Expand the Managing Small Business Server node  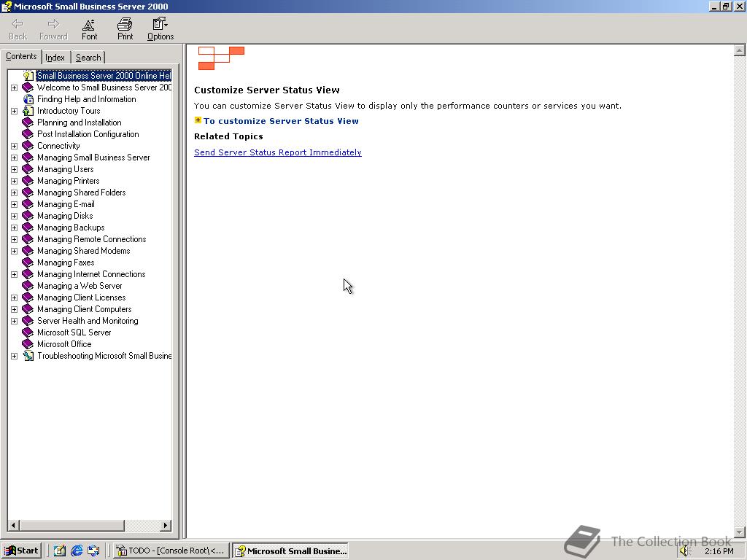click(x=15, y=157)
